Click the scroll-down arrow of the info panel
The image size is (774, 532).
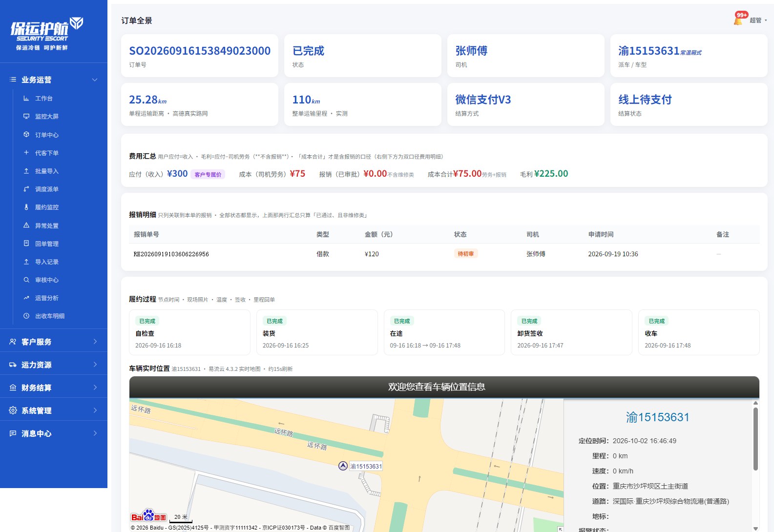tap(755, 529)
